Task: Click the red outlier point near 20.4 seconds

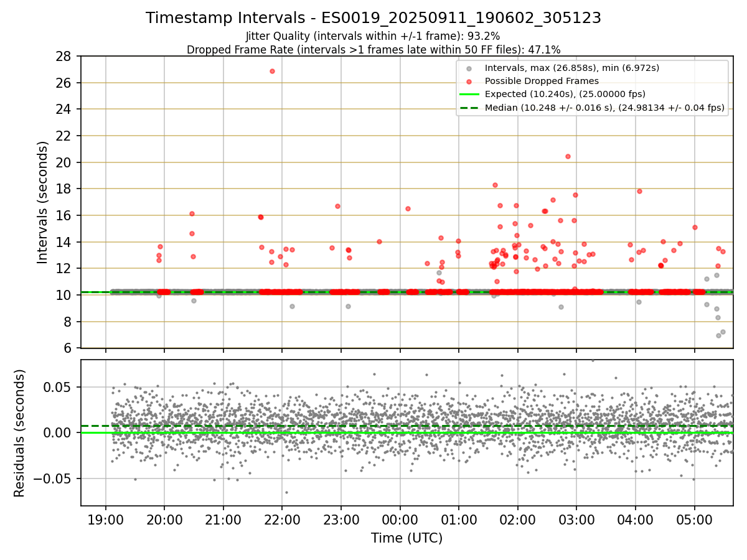Action: tap(568, 156)
